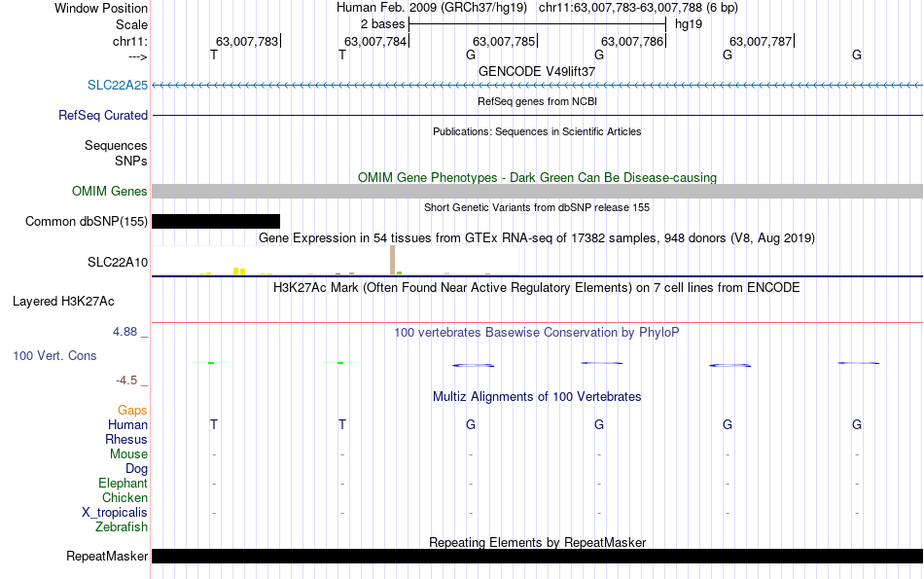Viewport: 924px width, 579px height.
Task: Select the OMIM Genes track label
Action: point(110,191)
